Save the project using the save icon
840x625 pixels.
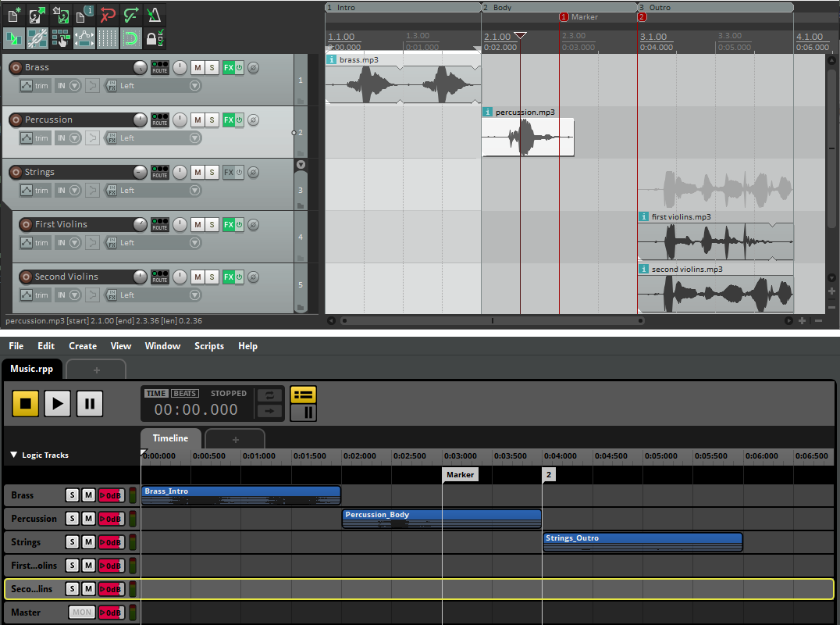coord(60,14)
